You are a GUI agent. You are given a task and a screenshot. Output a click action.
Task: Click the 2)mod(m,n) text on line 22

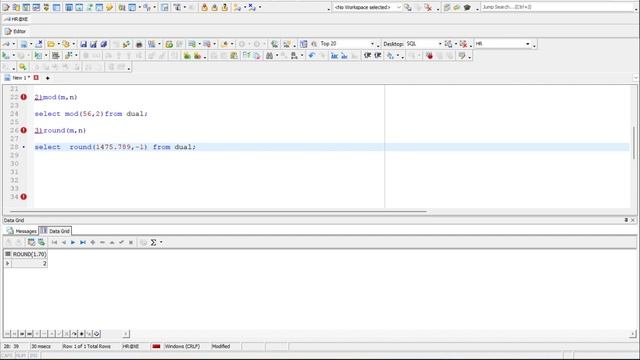tap(56, 97)
